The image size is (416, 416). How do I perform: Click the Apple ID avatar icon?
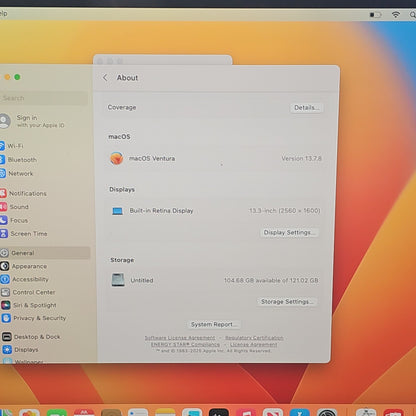coord(4,121)
